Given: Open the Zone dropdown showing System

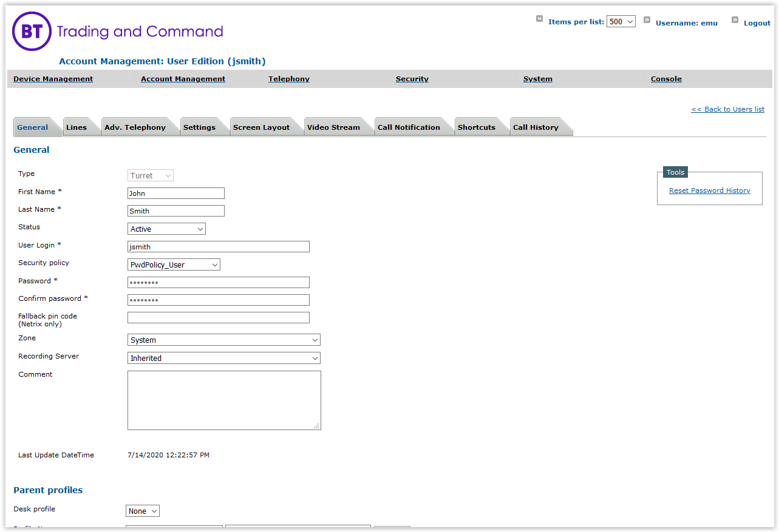Looking at the screenshot, I should coord(223,340).
